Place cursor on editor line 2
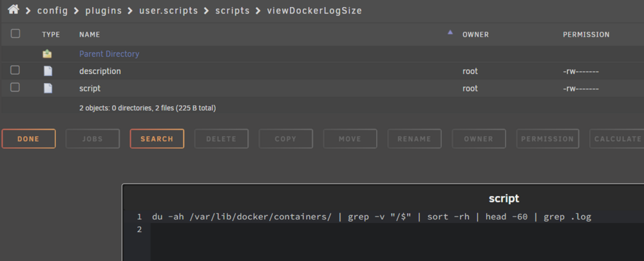This screenshot has height=261, width=644. [x=397, y=229]
